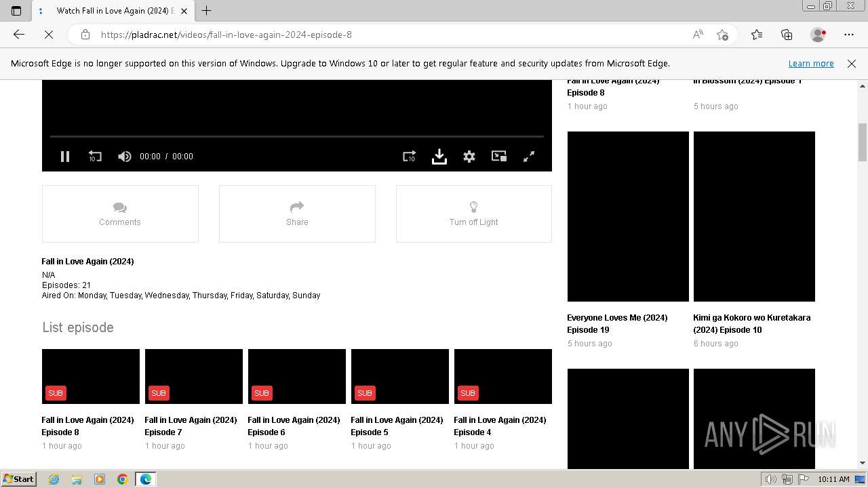
Task: Open Action Center flag icon
Action: [x=804, y=479]
